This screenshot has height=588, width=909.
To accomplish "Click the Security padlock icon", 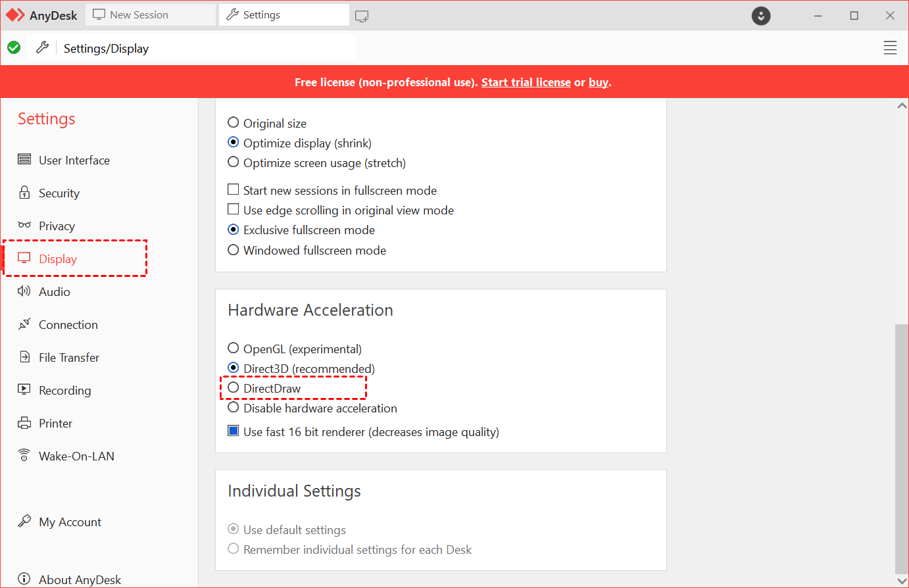I will (x=24, y=192).
